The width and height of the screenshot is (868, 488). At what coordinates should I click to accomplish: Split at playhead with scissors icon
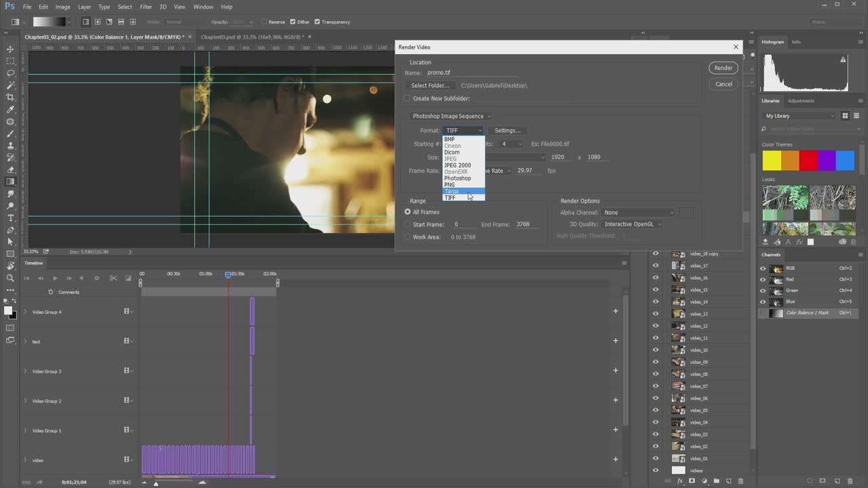(113, 278)
